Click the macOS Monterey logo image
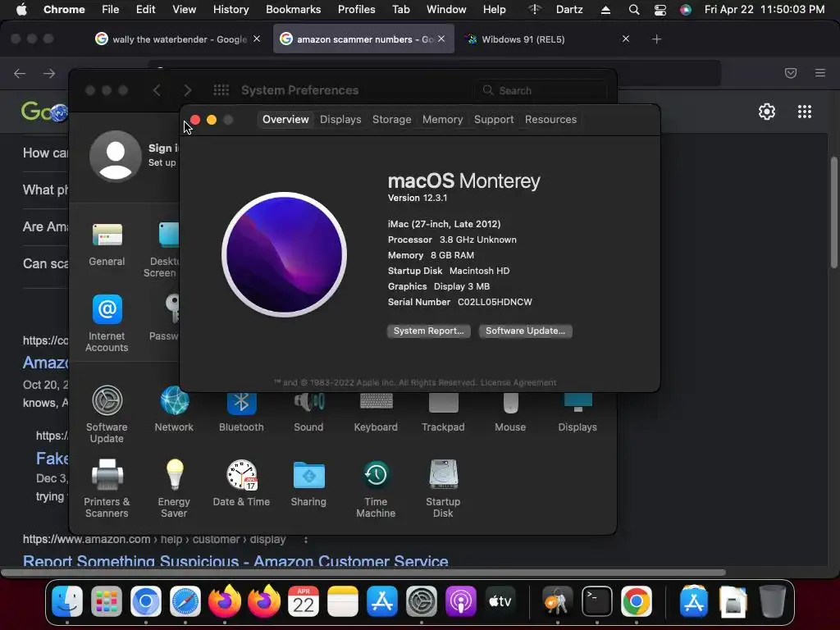 (284, 254)
